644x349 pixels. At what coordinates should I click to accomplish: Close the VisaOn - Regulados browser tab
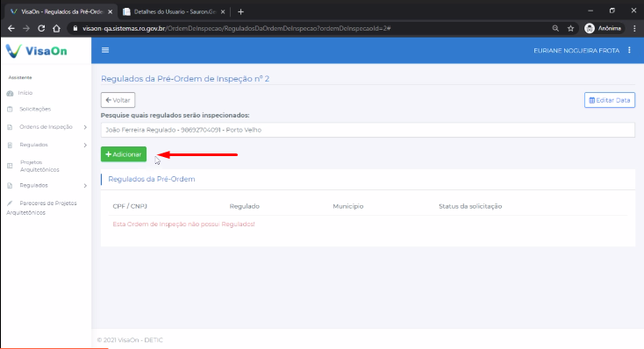[x=110, y=12]
